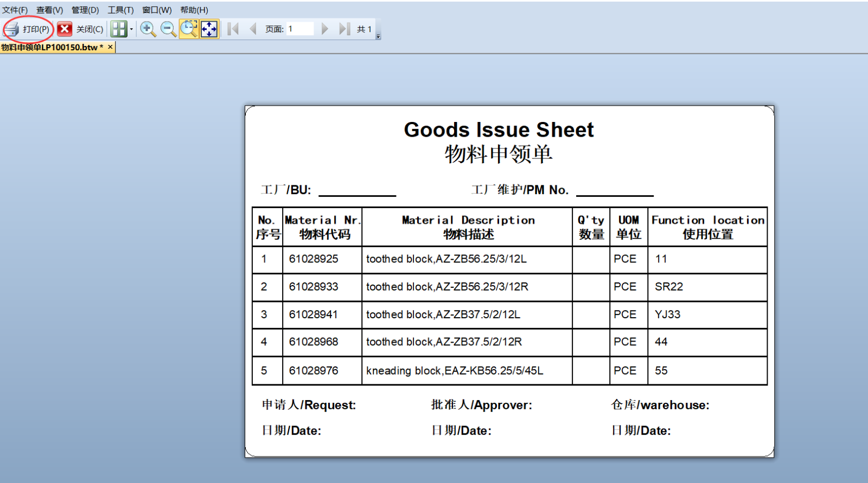Toggle the fit to window button
This screenshot has height=483, width=868.
coord(209,29)
